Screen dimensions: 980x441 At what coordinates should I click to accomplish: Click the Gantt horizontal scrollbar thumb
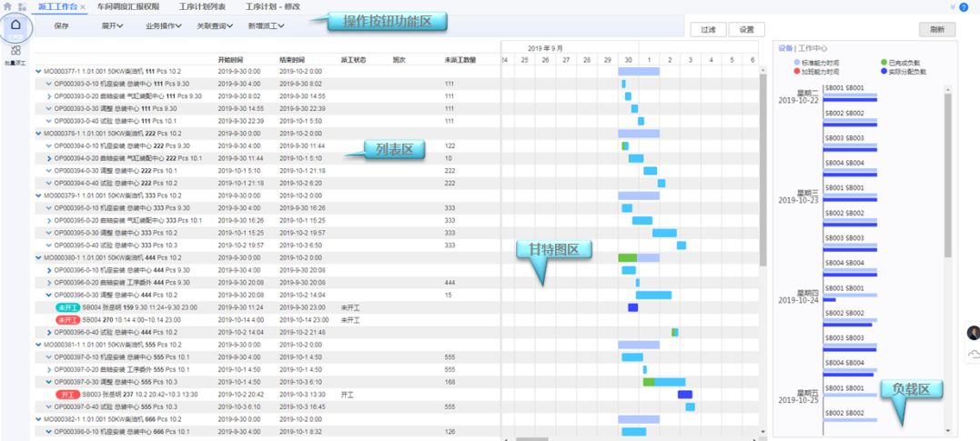click(531, 439)
